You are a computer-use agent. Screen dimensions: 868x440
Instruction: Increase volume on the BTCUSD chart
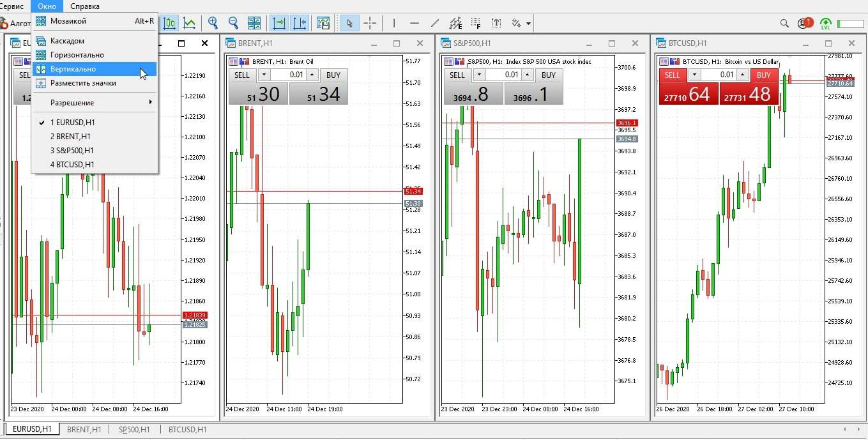pyautogui.click(x=743, y=75)
